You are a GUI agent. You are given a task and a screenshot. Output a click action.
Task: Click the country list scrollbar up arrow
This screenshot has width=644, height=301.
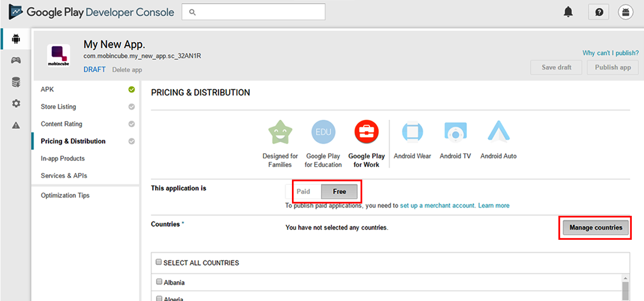[625, 279]
